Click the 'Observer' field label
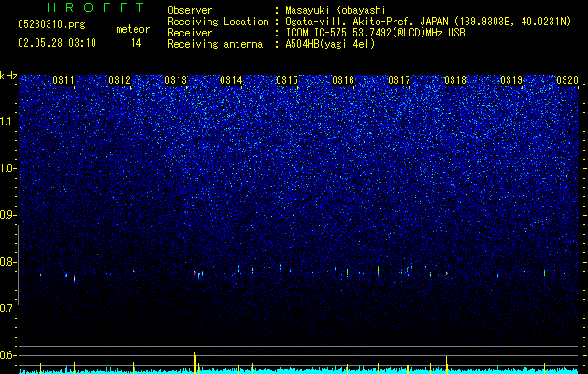The height and width of the screenshot is (374, 588). 190,11
